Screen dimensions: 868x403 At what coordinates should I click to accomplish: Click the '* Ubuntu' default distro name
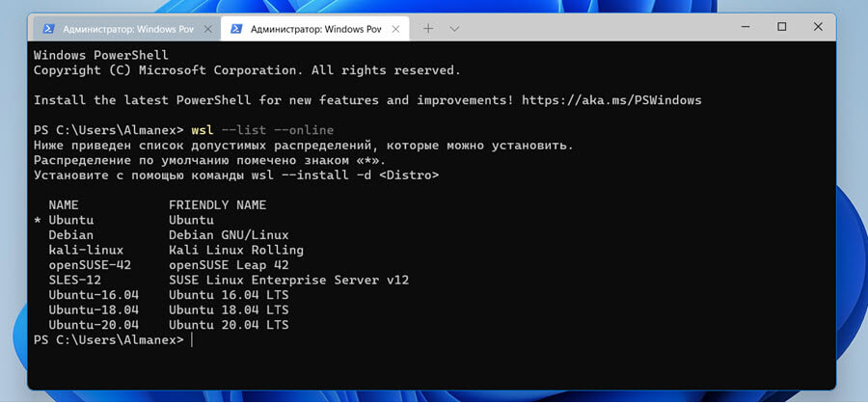pyautogui.click(x=64, y=221)
